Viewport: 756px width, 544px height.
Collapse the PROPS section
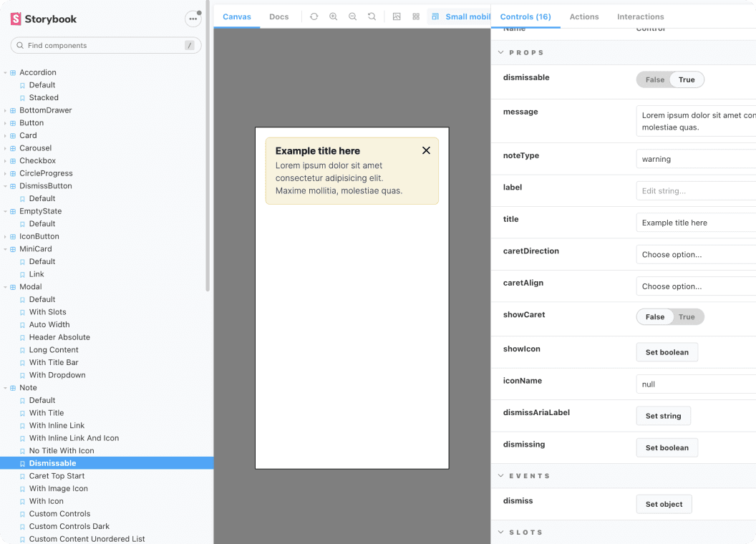click(501, 52)
